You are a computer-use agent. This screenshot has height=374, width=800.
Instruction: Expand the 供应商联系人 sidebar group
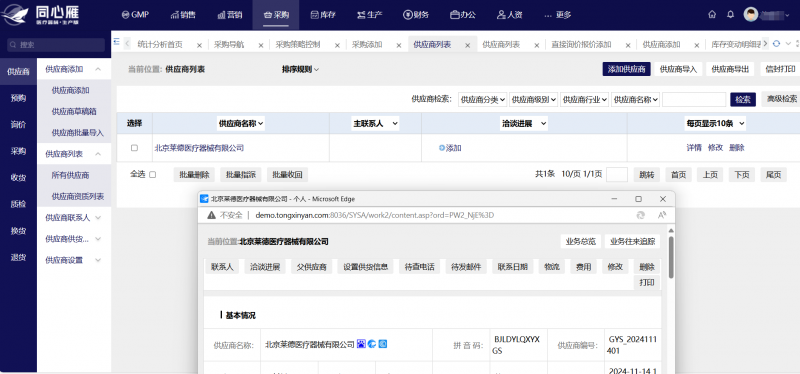pyautogui.click(x=73, y=217)
